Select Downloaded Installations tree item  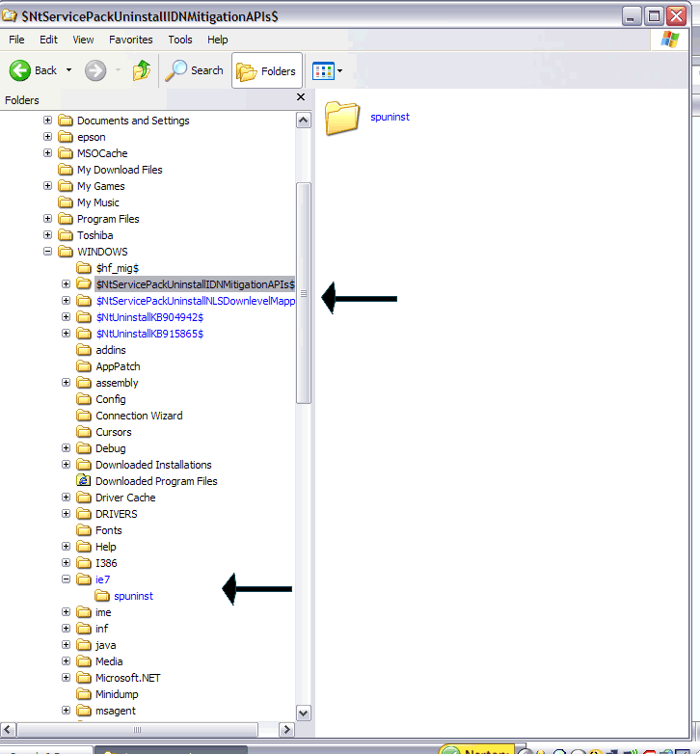pyautogui.click(x=153, y=465)
